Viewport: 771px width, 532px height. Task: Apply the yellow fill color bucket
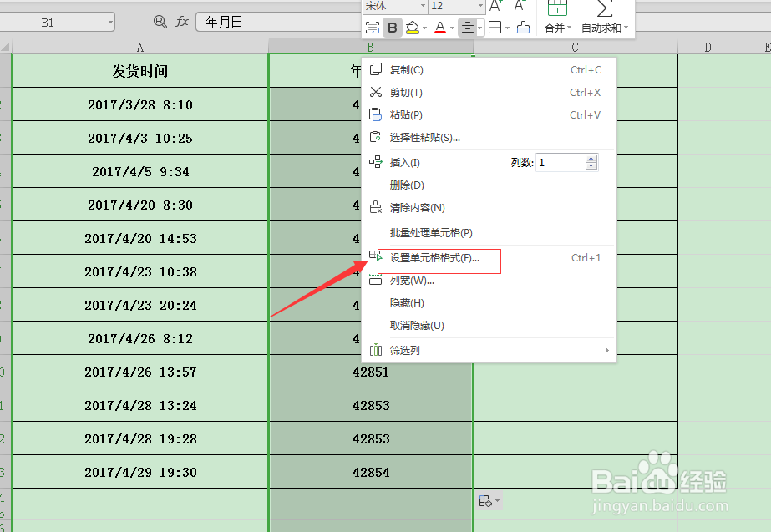tap(412, 28)
